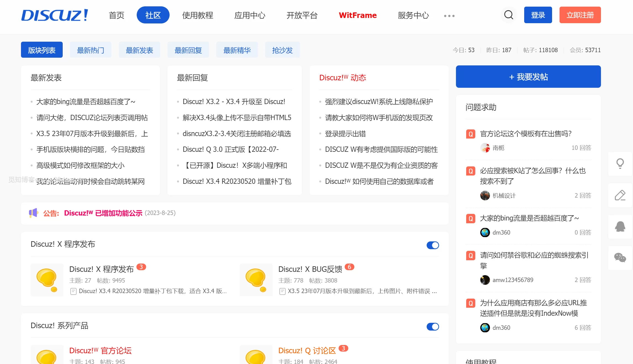The height and width of the screenshot is (364, 633).
Task: Open the 应用中心 menu item
Action: [249, 16]
